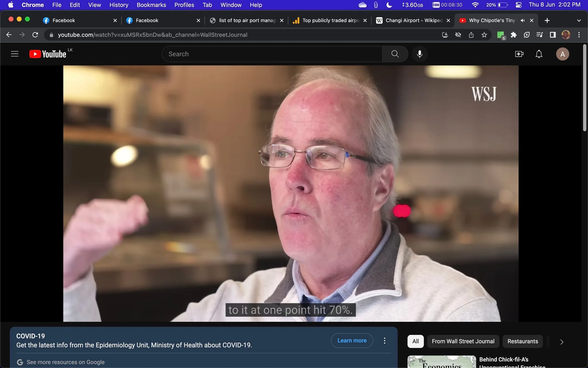Mute the Chipotle tab audio icon
This screenshot has width=588, height=368.
point(523,20)
